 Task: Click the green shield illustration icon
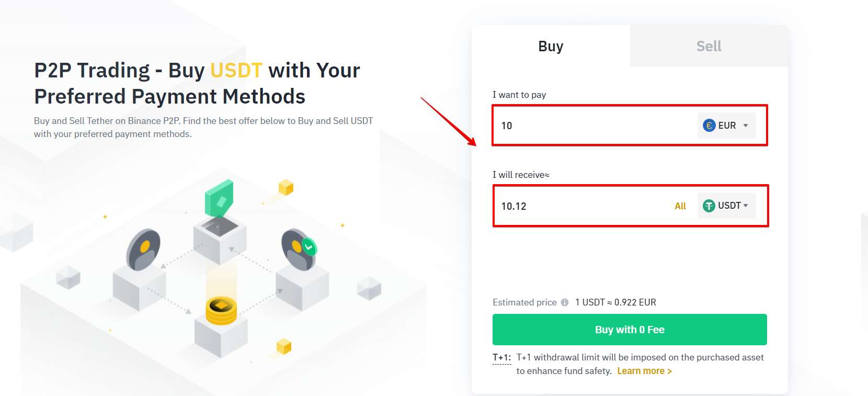pos(219,199)
